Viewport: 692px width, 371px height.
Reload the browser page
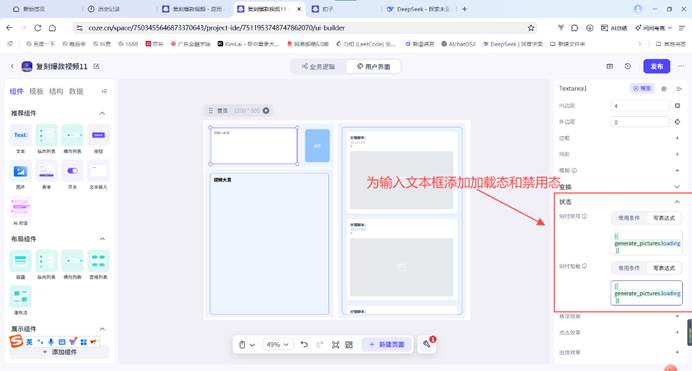click(38, 28)
